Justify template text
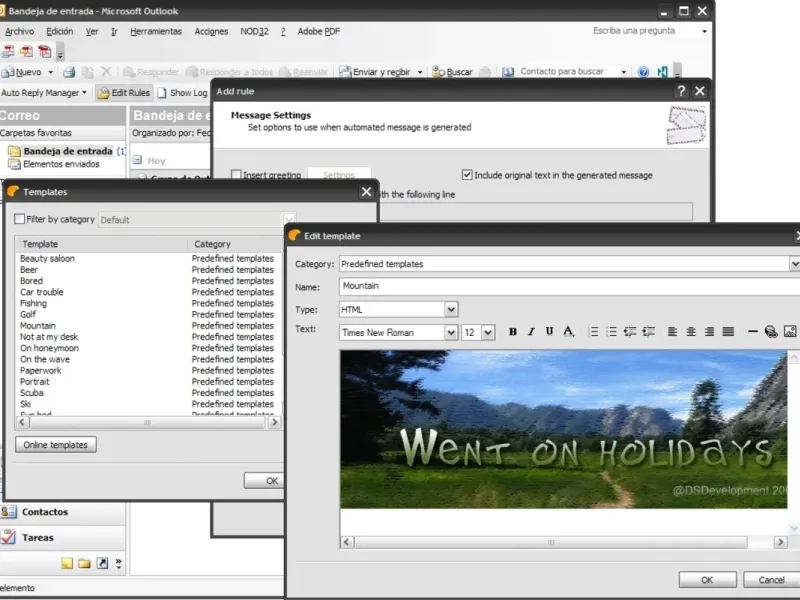Image resolution: width=800 pixels, height=600 pixels. pos(728,332)
